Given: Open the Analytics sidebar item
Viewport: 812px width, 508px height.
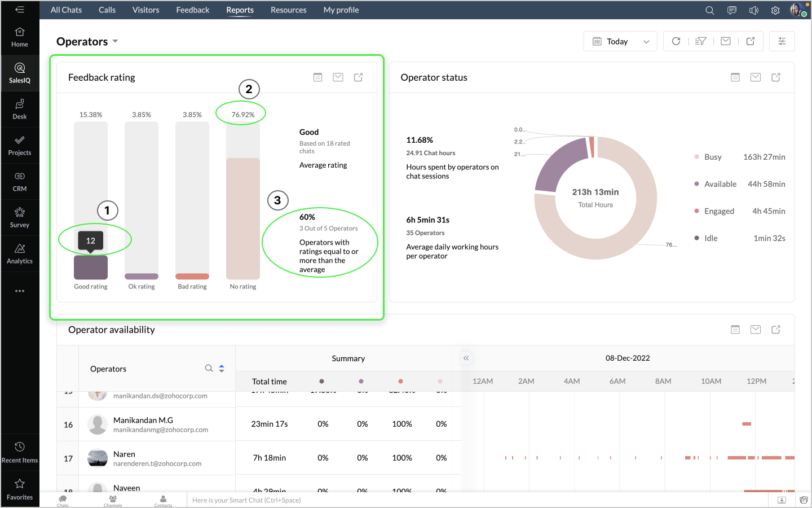Looking at the screenshot, I should point(20,253).
